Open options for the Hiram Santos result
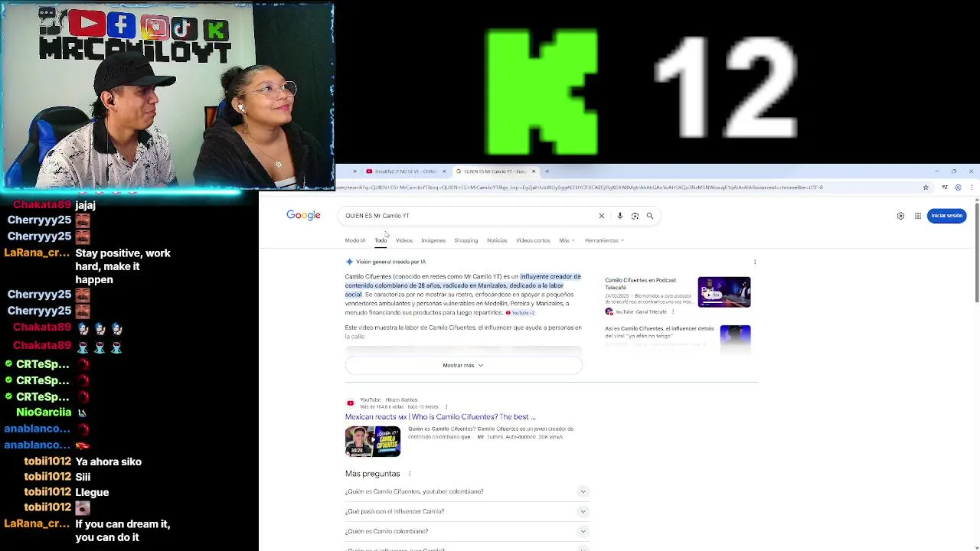 446,406
